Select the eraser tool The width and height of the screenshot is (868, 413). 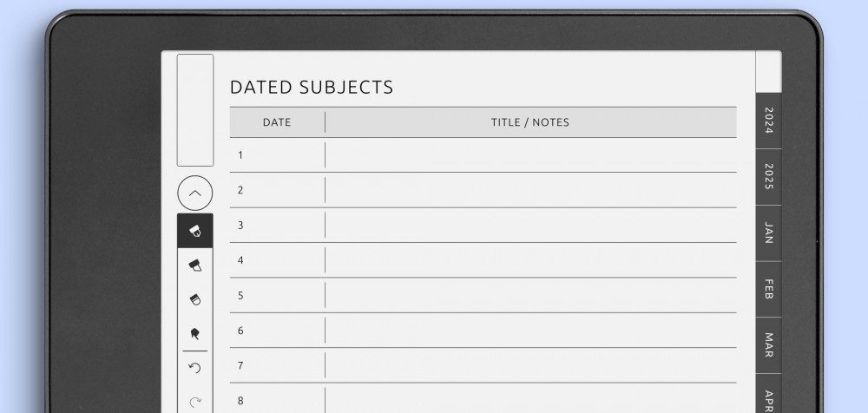194,299
